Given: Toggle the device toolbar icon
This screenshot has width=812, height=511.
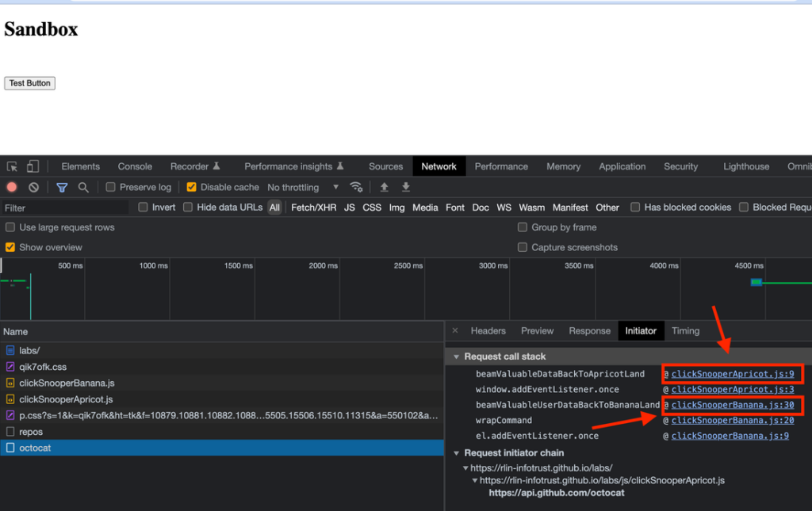Looking at the screenshot, I should (33, 166).
